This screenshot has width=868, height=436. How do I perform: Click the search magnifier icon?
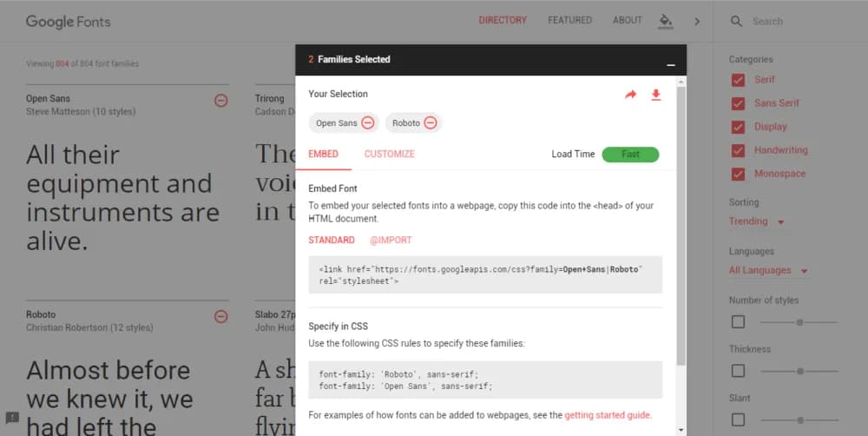(x=736, y=21)
